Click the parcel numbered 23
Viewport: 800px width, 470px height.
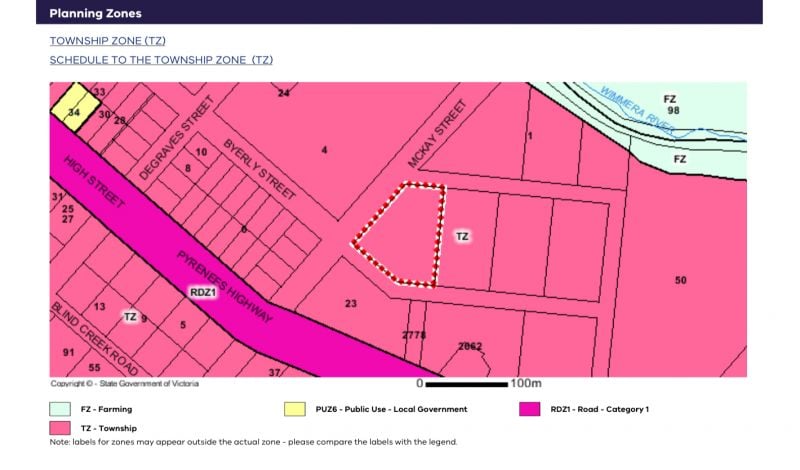point(351,304)
